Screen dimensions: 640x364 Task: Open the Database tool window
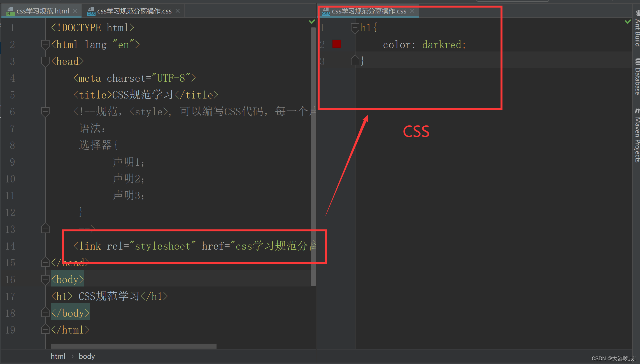click(637, 77)
